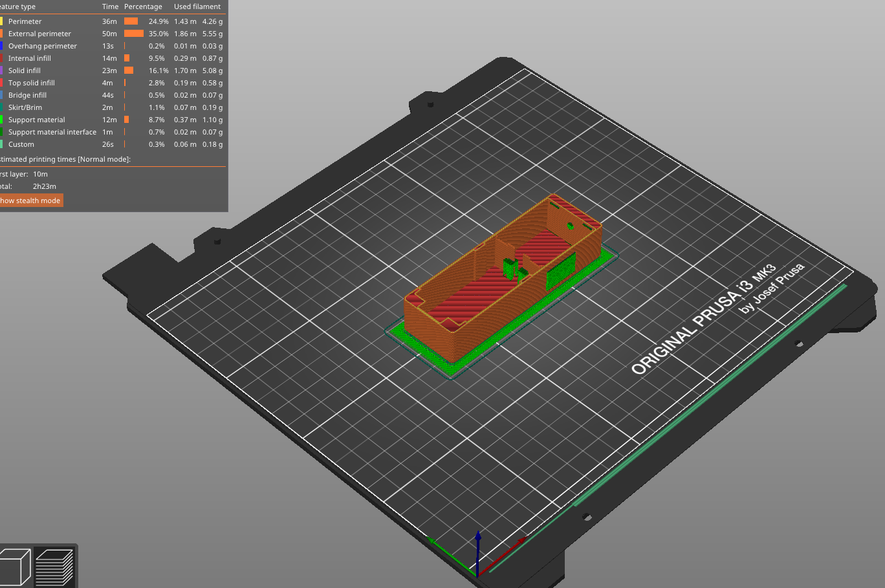Click the Top solid infill legend row
This screenshot has width=885, height=588.
[31, 83]
